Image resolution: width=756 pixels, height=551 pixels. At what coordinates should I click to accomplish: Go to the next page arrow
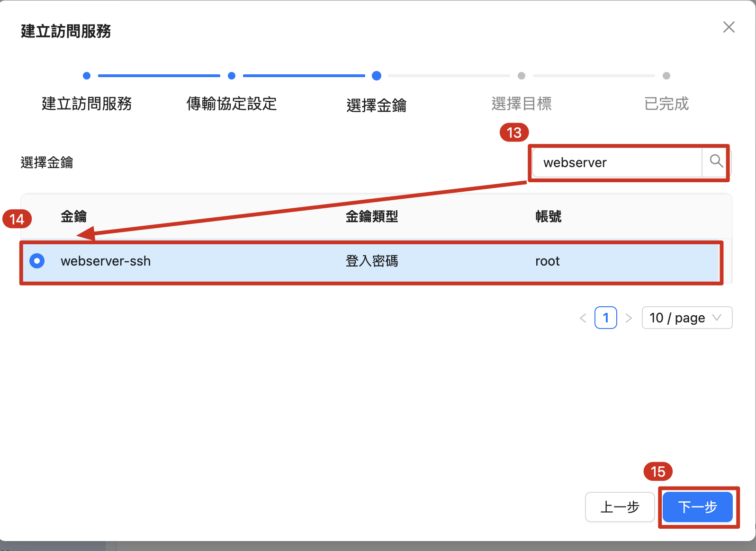(x=629, y=318)
